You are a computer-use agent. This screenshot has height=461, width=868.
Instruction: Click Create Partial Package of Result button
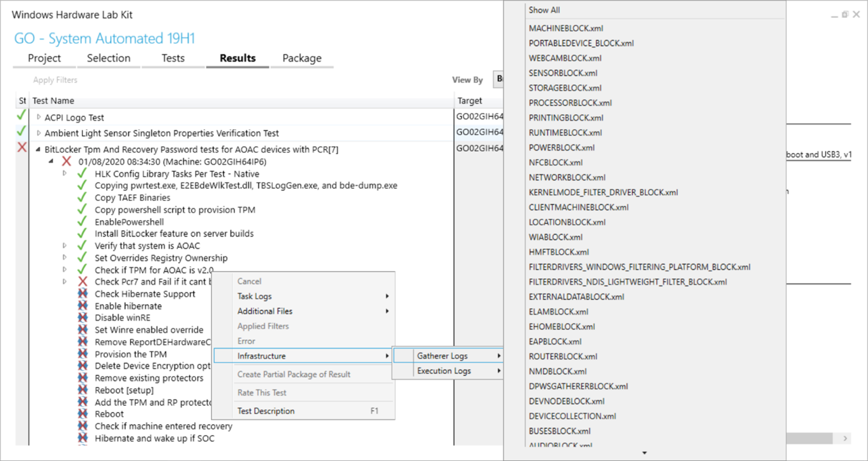click(x=293, y=375)
